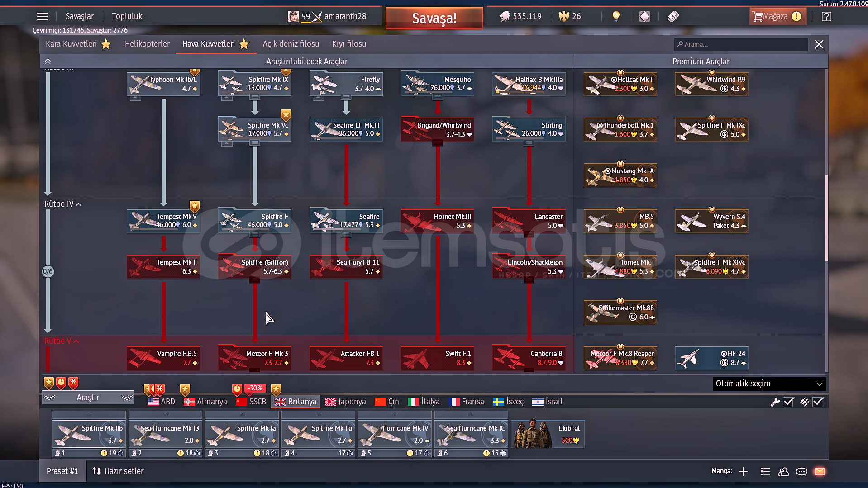
Task: Open the lightbulb hints icon
Action: pyautogui.click(x=616, y=16)
